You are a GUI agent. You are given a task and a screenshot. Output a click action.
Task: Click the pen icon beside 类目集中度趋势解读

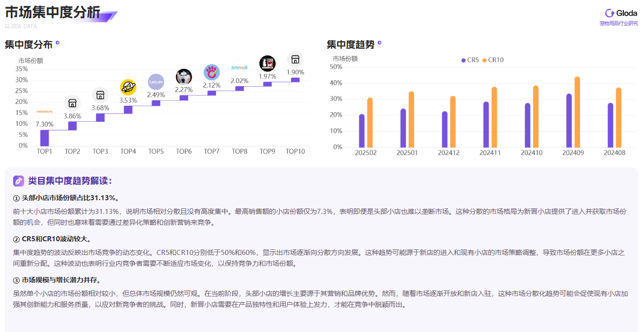[18, 182]
